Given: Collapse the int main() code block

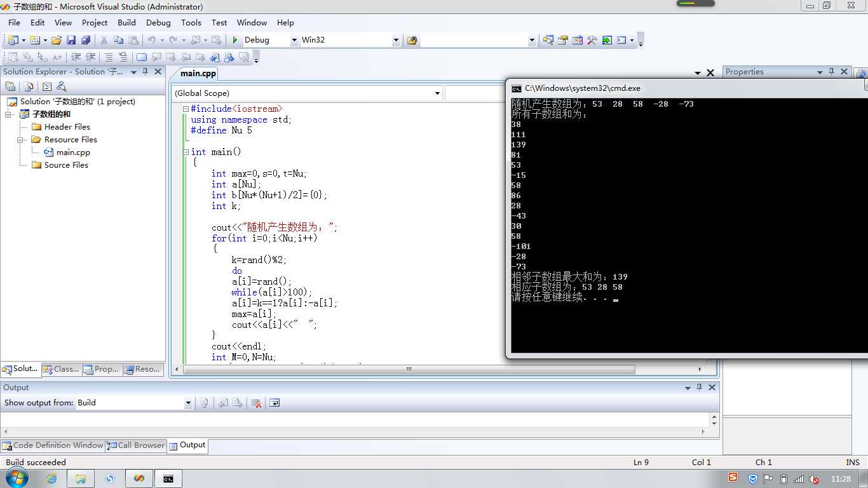Looking at the screenshot, I should 186,152.
